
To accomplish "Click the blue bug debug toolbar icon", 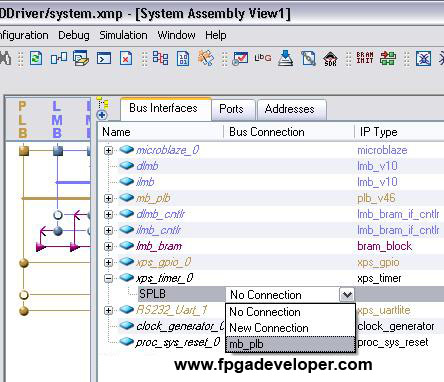I will pos(423,59).
